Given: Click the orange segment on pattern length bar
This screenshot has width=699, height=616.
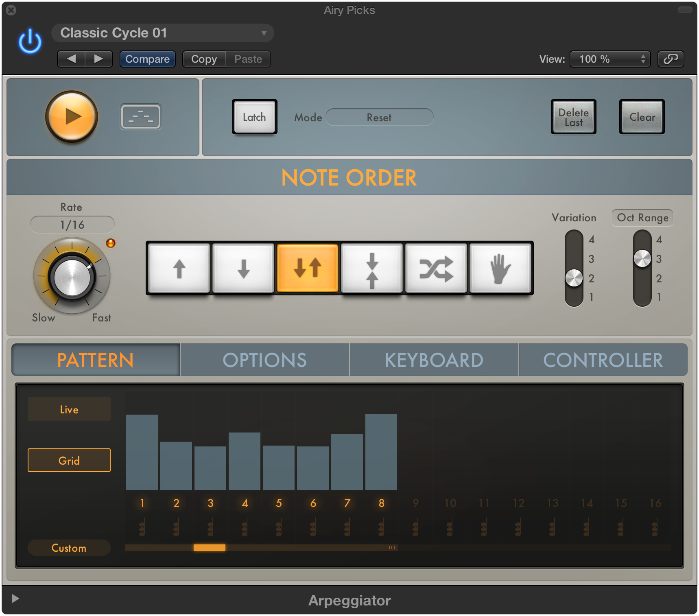Looking at the screenshot, I should click(210, 548).
